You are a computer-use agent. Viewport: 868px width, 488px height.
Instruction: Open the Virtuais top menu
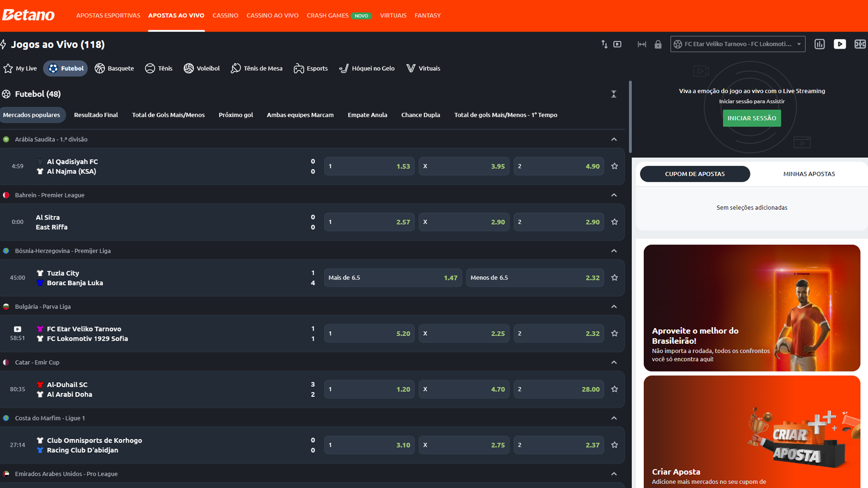[x=393, y=15]
